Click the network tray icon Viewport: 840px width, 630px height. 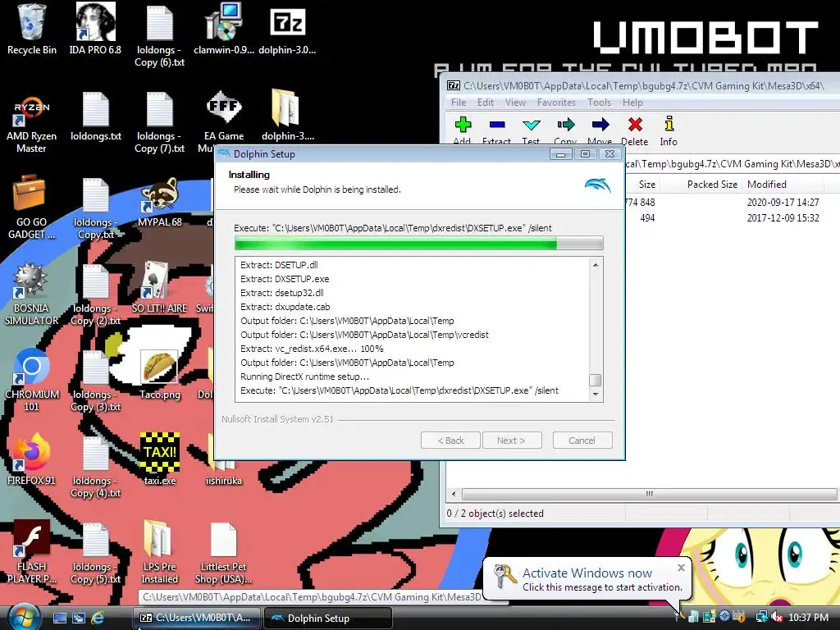[x=761, y=617]
